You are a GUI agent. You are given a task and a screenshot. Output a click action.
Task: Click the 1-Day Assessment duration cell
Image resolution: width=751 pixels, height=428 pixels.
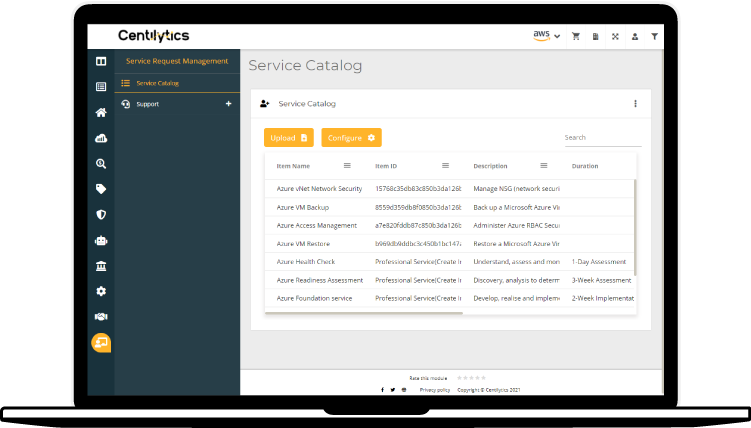599,262
